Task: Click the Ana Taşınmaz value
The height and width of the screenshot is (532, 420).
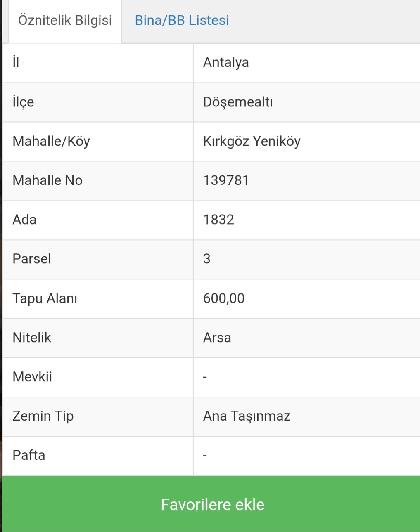Action: coord(247,416)
